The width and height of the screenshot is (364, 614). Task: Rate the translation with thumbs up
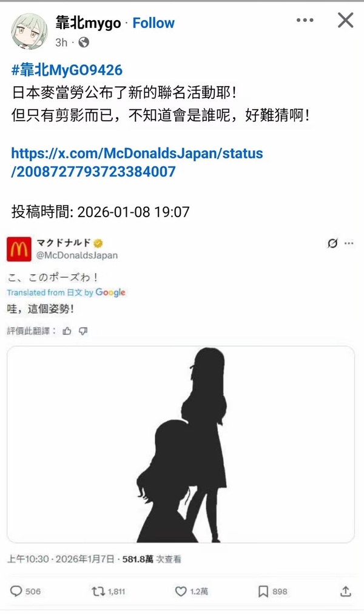(67, 331)
